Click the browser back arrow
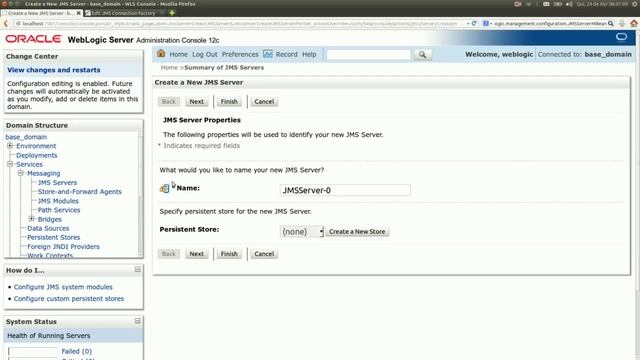Viewport: 640px width, 360px height. pos(6,24)
